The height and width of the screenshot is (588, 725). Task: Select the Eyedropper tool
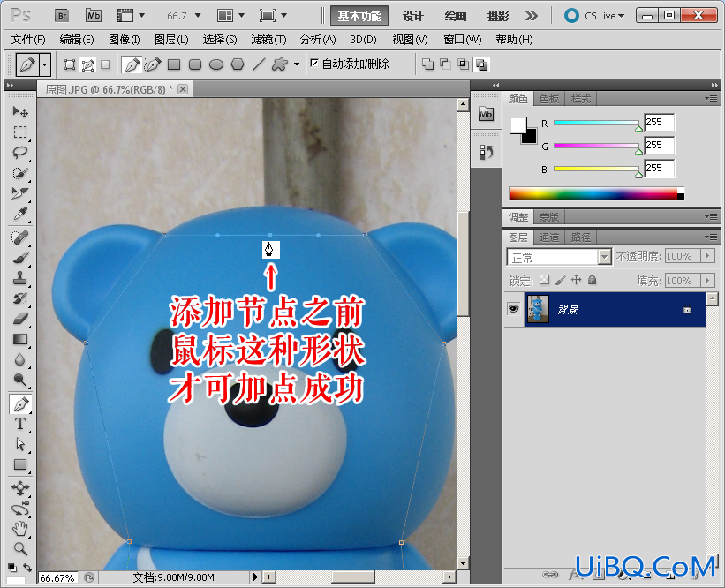click(x=20, y=214)
